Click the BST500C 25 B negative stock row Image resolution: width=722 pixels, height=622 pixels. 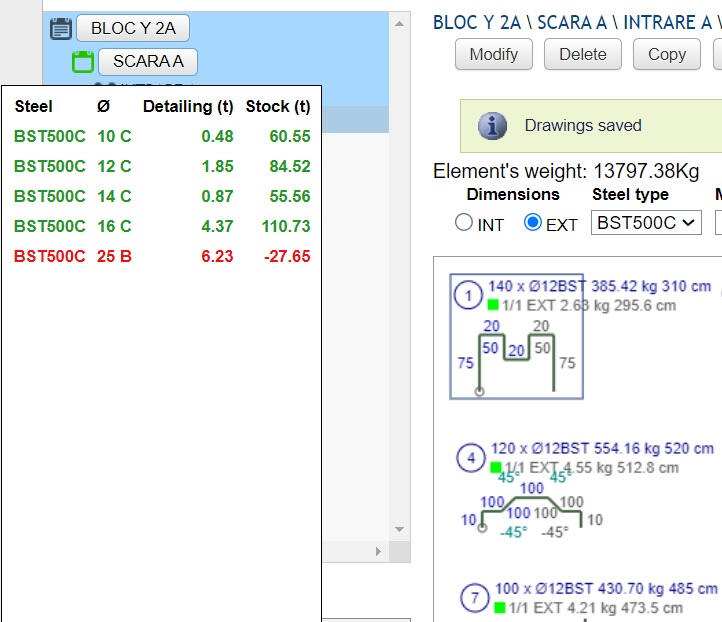tap(162, 256)
